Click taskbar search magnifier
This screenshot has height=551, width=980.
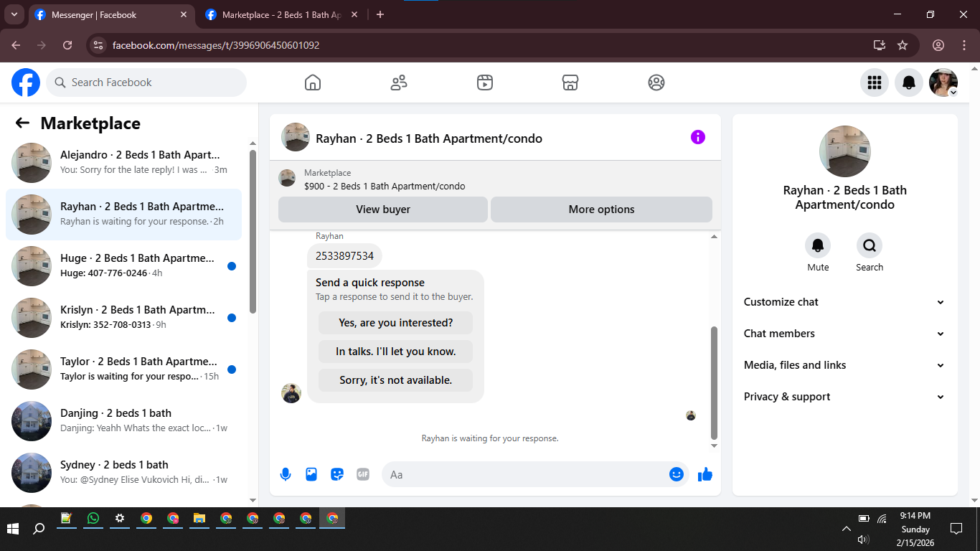click(x=39, y=529)
